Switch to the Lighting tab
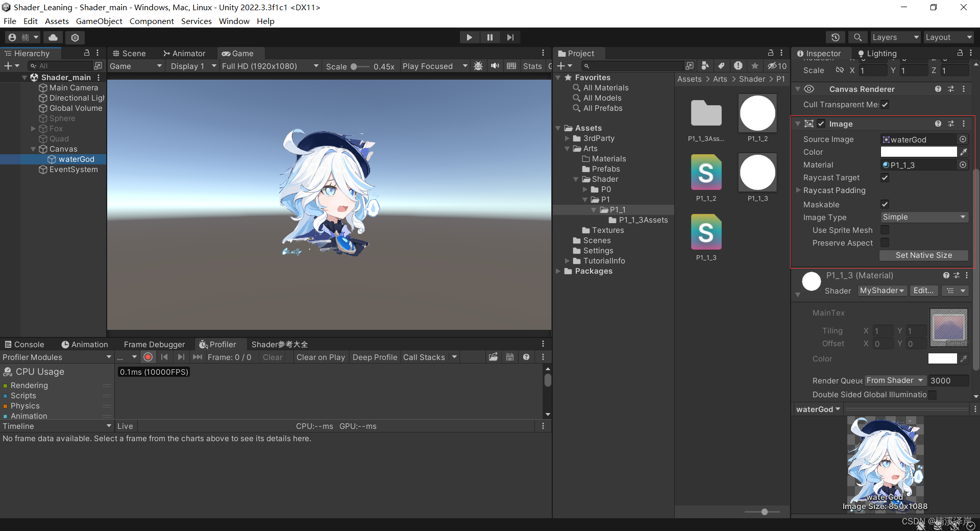The height and width of the screenshot is (531, 980). click(x=877, y=53)
